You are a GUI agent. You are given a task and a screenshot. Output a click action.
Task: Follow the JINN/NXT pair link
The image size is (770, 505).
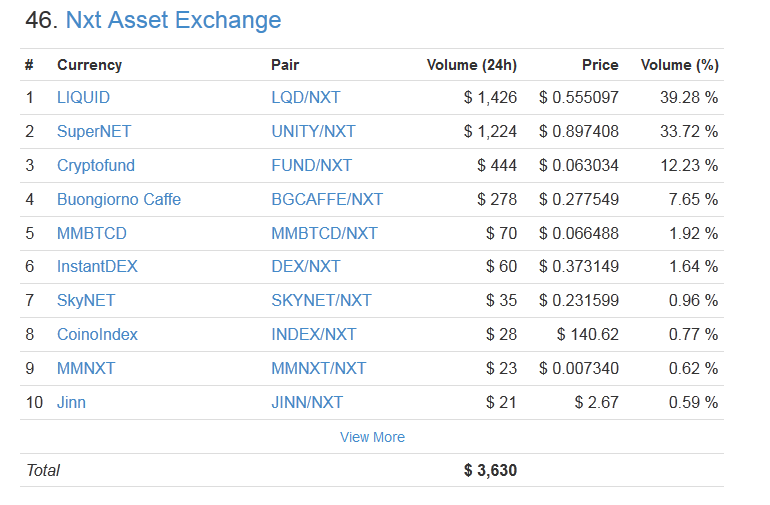tap(307, 402)
